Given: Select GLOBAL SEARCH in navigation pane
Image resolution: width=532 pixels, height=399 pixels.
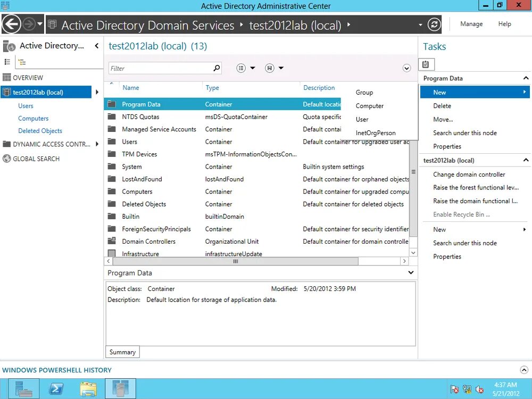Looking at the screenshot, I should pyautogui.click(x=36, y=159).
